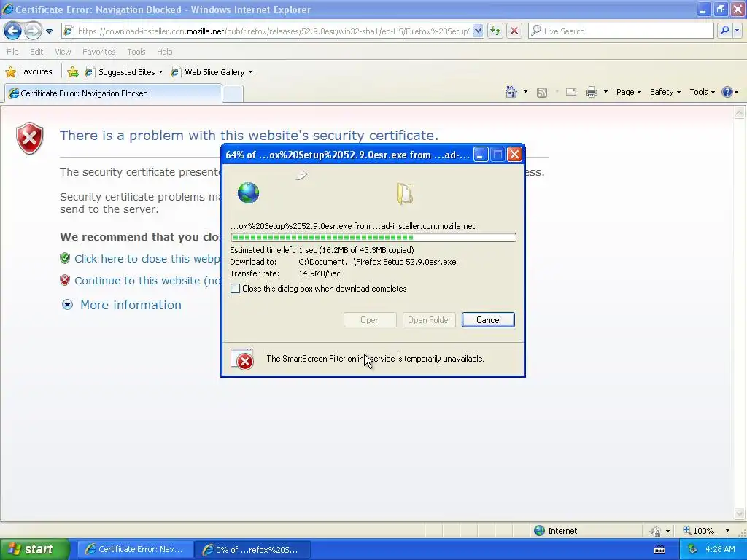The image size is (747, 560).
Task: Click the red shield error icon
Action: [29, 138]
